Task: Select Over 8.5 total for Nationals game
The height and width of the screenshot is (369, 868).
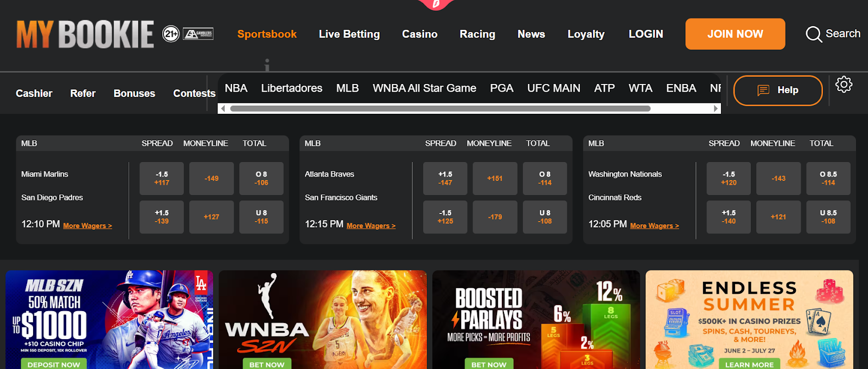Action: [x=828, y=178]
